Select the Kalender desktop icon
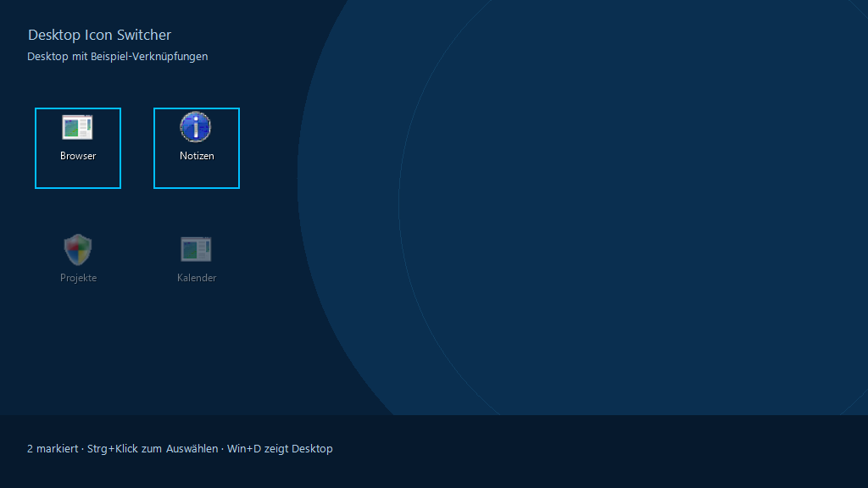 (196, 249)
